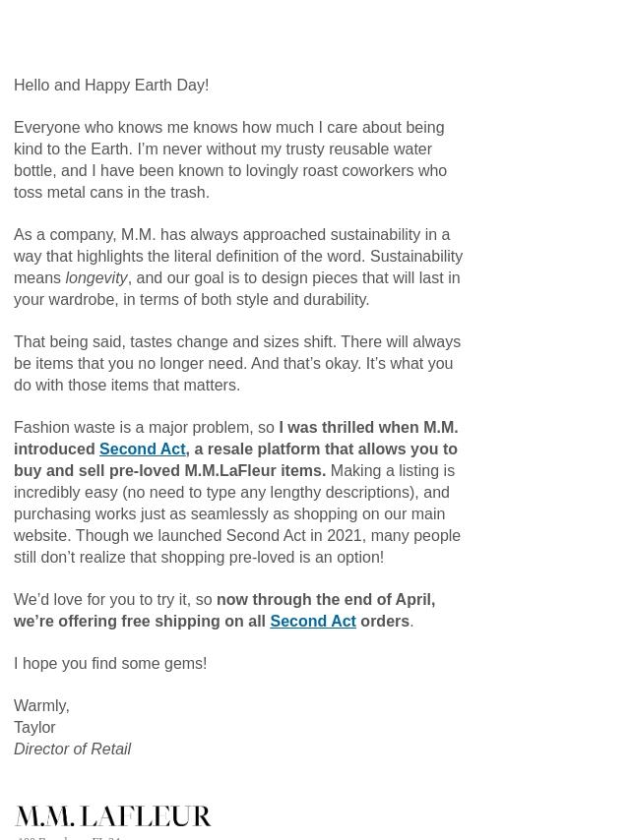The image size is (630, 840).
Task: Click the "Hello and Happy Earth Day!" greeting
Action: (111, 86)
